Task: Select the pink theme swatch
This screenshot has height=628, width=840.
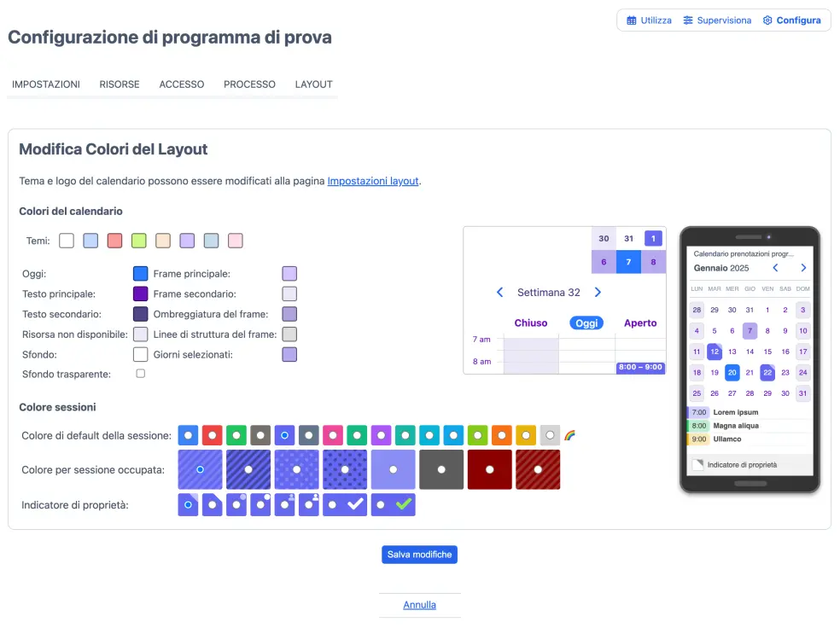Action: [x=235, y=241]
